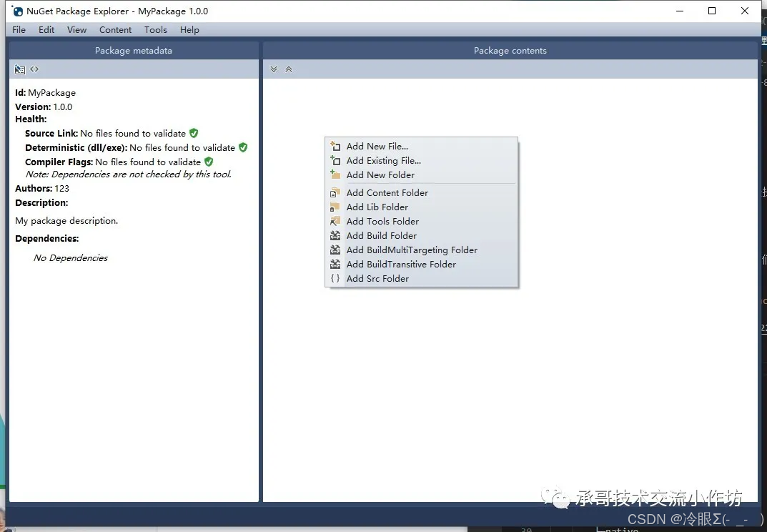The width and height of the screenshot is (767, 532).
Task: Click the Dependencies: label
Action: (x=47, y=238)
